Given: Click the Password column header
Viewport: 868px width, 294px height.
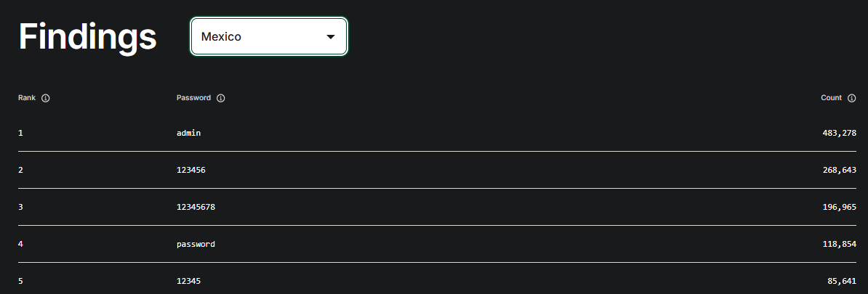Looking at the screenshot, I should pos(193,98).
